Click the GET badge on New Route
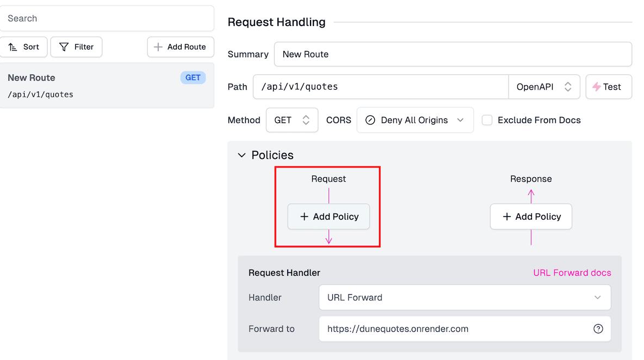The width and height of the screenshot is (644, 360). (193, 78)
